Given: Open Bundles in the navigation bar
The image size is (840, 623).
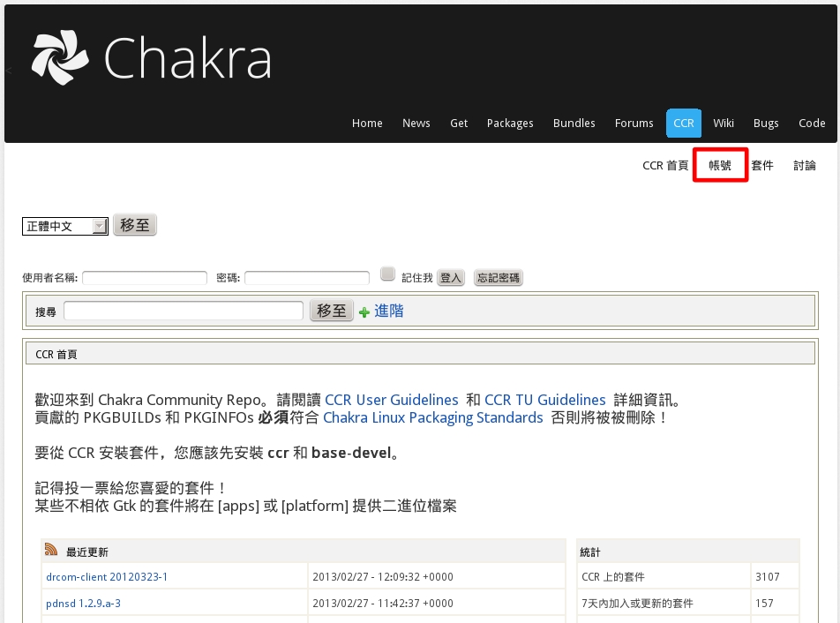Looking at the screenshot, I should click(x=574, y=124).
